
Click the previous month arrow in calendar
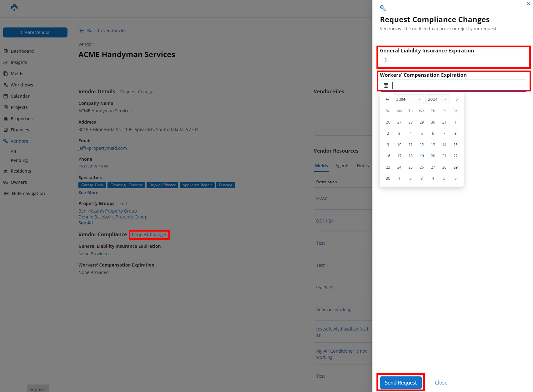tap(387, 99)
